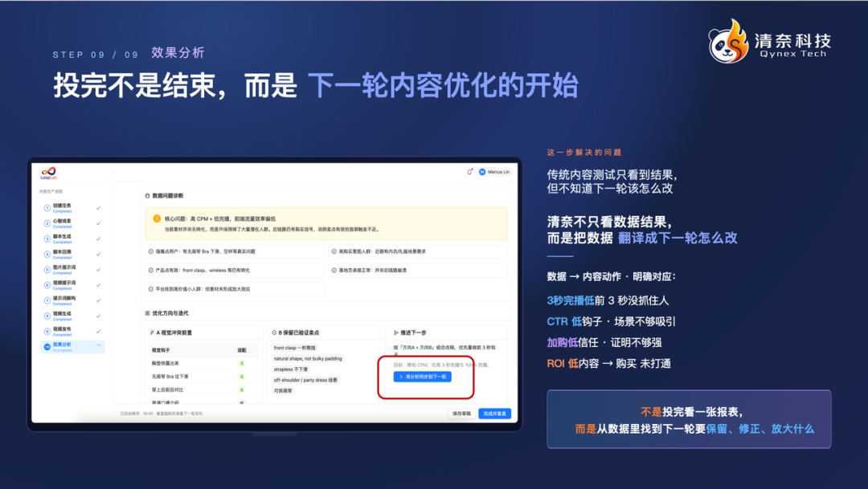The image size is (868, 489).
Task: Click the 3秒完播低 line on slide
Action: point(608,300)
